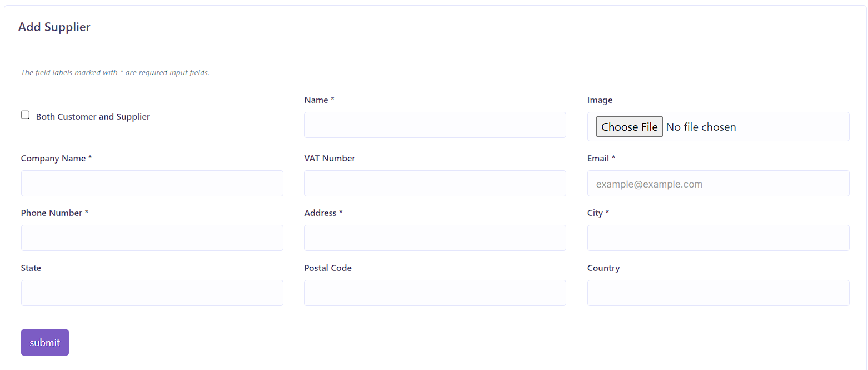The height and width of the screenshot is (370, 868).
Task: Click the Email field with example@example.com placeholder
Action: 718,183
